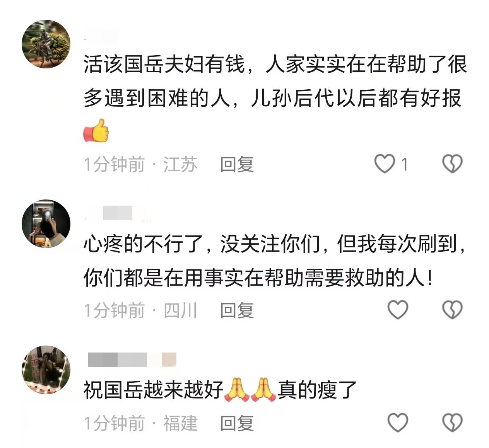Tap the first commenter's blurred username
This screenshot has width=489, height=448.
click(101, 37)
